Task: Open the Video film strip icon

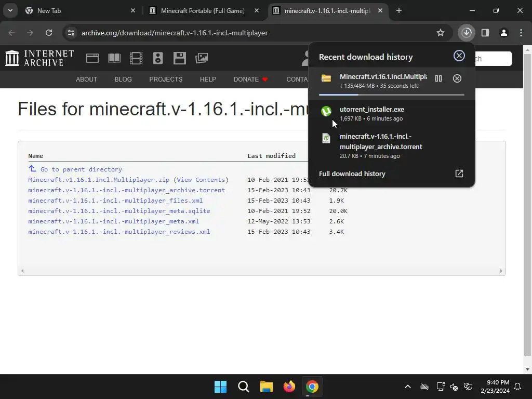Action: pyautogui.click(x=136, y=58)
